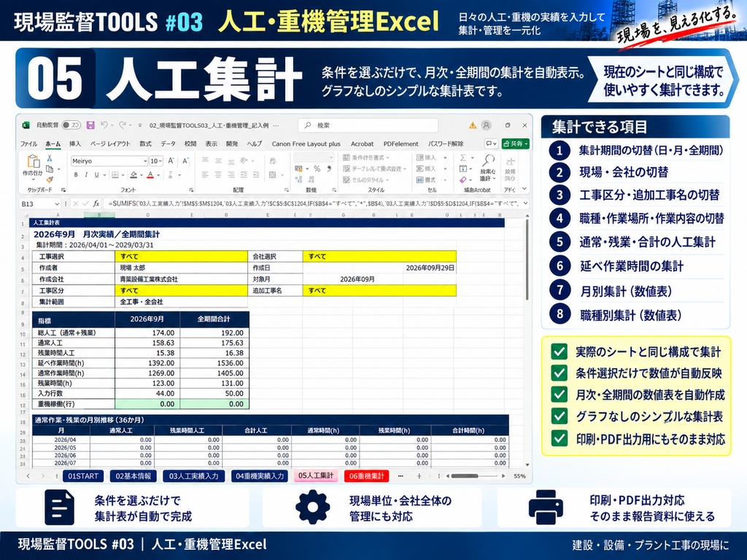Click the green Excel app icon
747x560 pixels.
pos(26,125)
